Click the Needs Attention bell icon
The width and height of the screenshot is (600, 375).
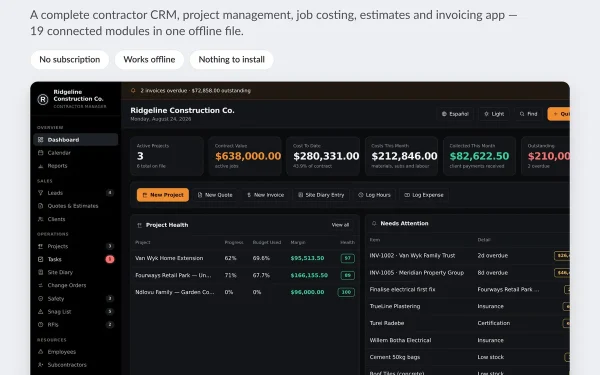point(374,223)
